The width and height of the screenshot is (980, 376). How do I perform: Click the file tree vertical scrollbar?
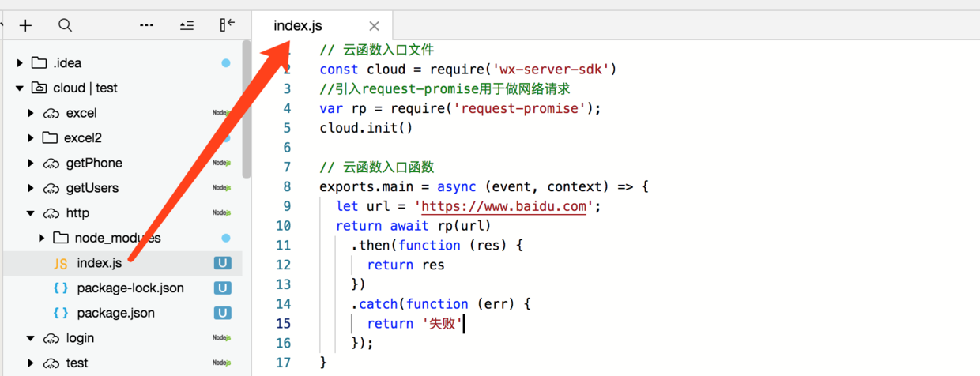pyautogui.click(x=247, y=108)
